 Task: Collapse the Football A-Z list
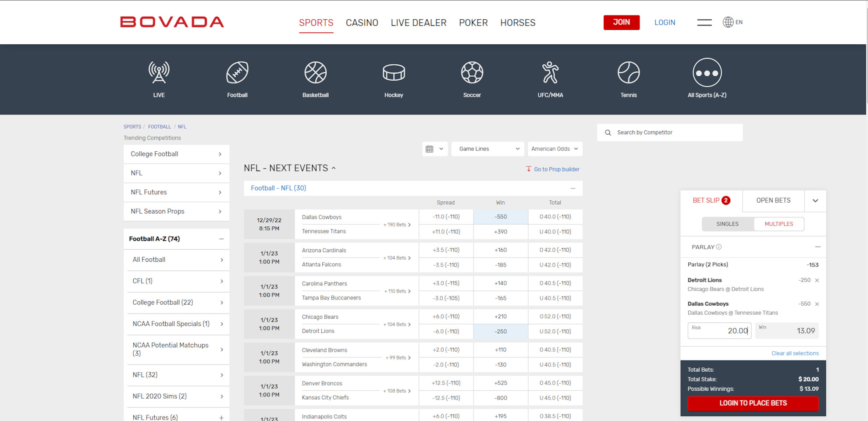click(221, 239)
